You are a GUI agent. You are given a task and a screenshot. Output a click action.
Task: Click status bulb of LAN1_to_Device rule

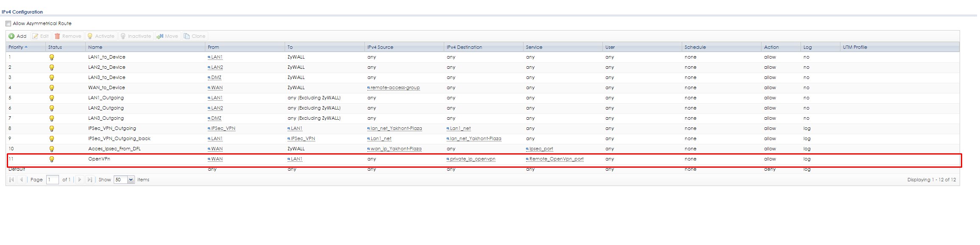52,57
